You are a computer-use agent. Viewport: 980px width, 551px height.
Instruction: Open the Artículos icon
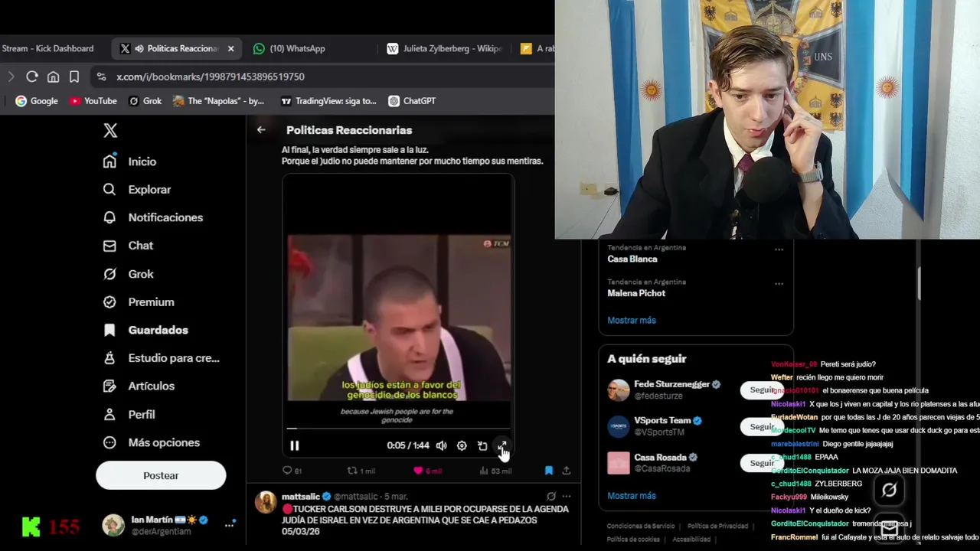[109, 386]
